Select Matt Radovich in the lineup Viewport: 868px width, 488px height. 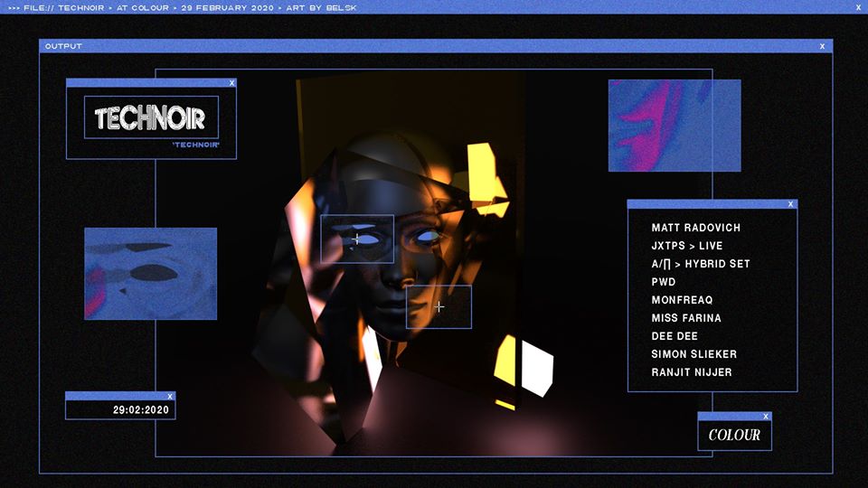tap(695, 228)
